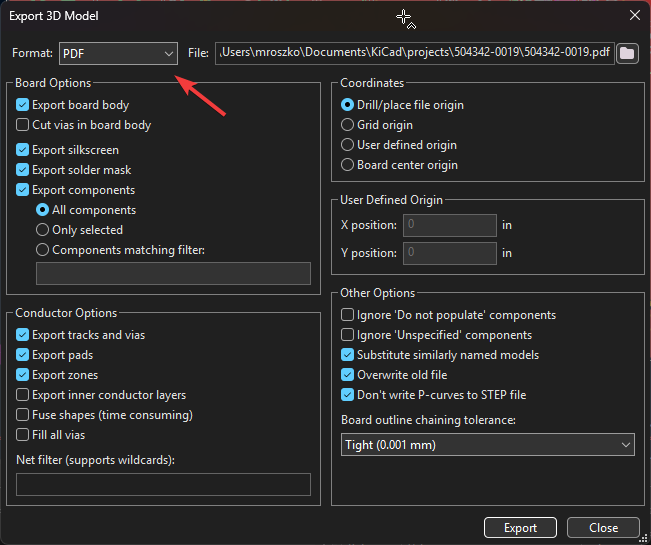Expand the Board outline chaining tolerance dropdown
The image size is (651, 545).
487,444
